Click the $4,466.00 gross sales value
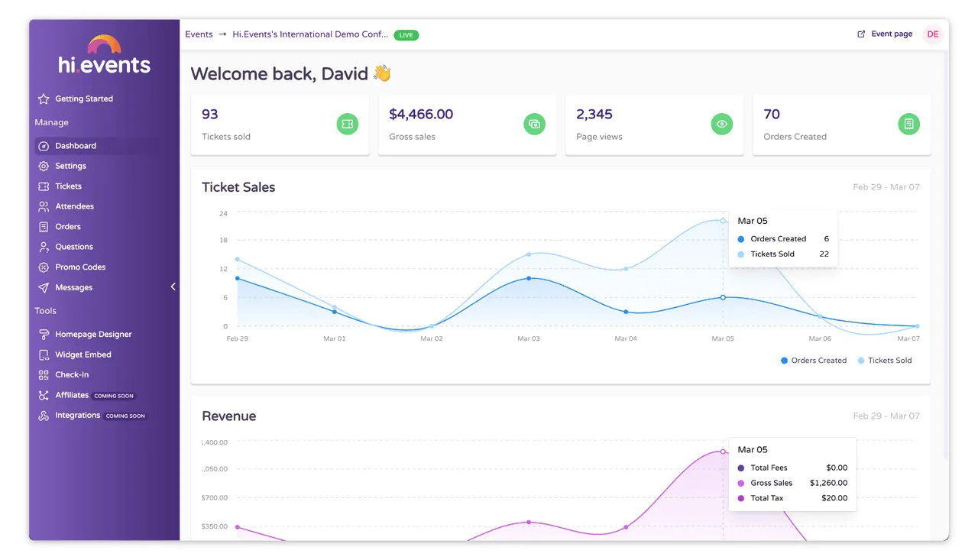 421,115
